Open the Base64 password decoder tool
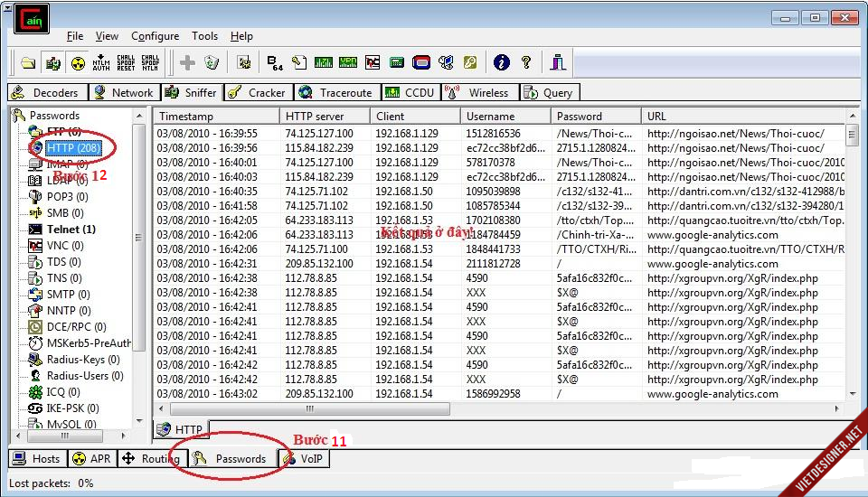The width and height of the screenshot is (868, 497). point(275,62)
